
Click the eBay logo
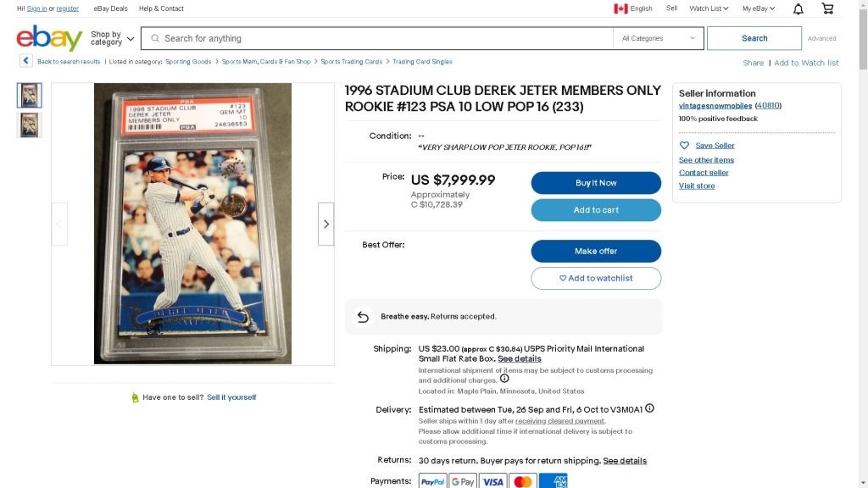tap(49, 37)
